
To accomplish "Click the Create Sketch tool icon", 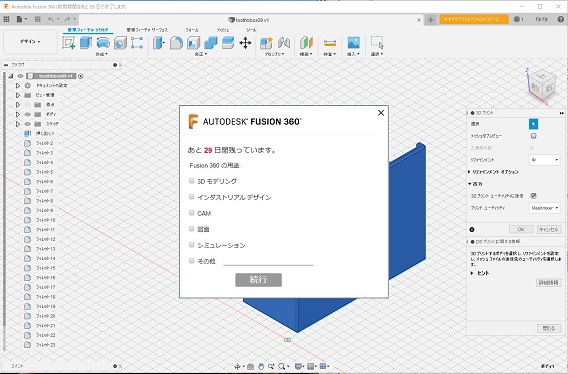I will coord(68,43).
